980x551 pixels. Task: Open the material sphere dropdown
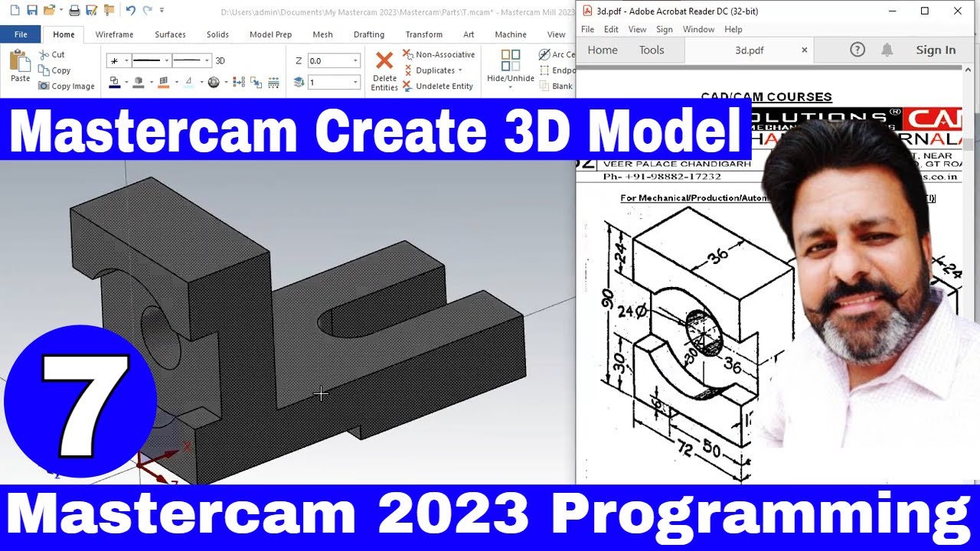pos(226,82)
